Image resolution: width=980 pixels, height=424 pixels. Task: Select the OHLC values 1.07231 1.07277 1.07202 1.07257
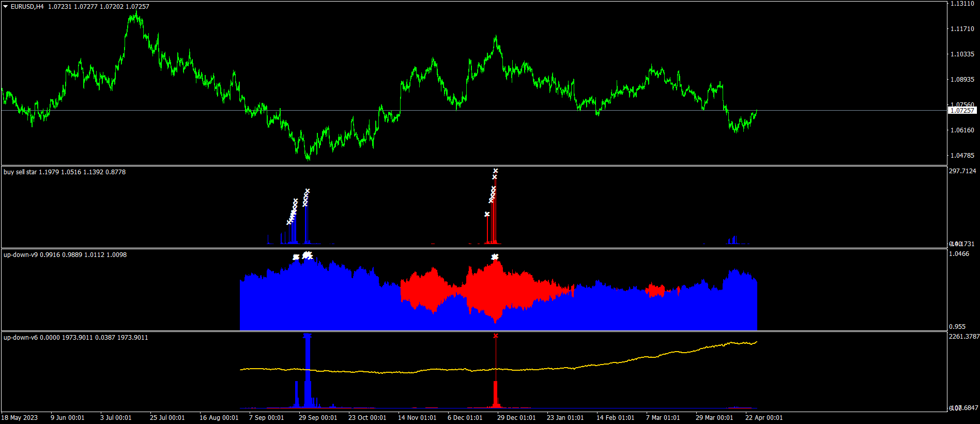[99, 7]
